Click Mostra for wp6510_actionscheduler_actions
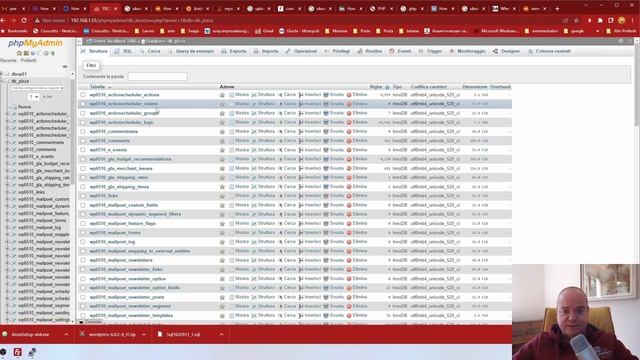The width and height of the screenshot is (640, 360). (239, 95)
